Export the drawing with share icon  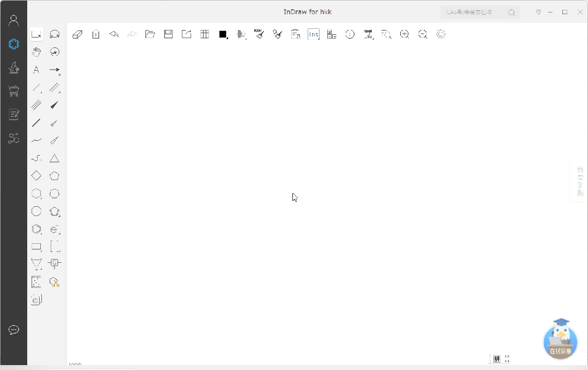click(186, 34)
